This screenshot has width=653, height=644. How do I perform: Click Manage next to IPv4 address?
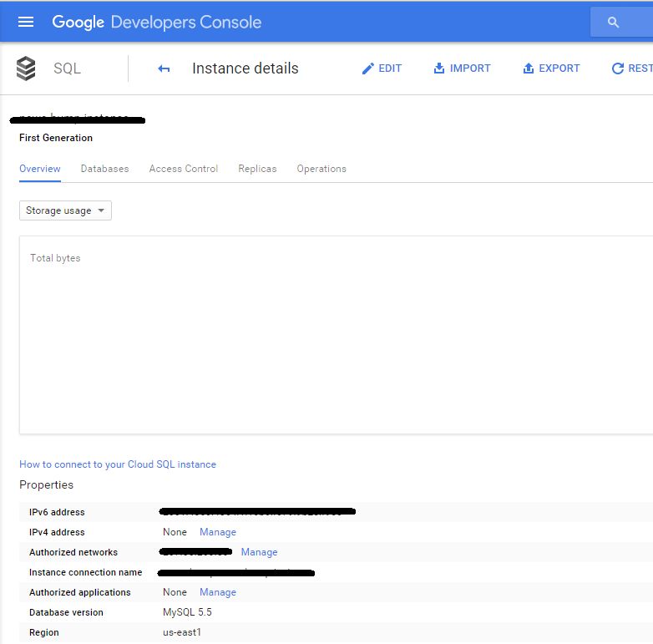coord(218,532)
